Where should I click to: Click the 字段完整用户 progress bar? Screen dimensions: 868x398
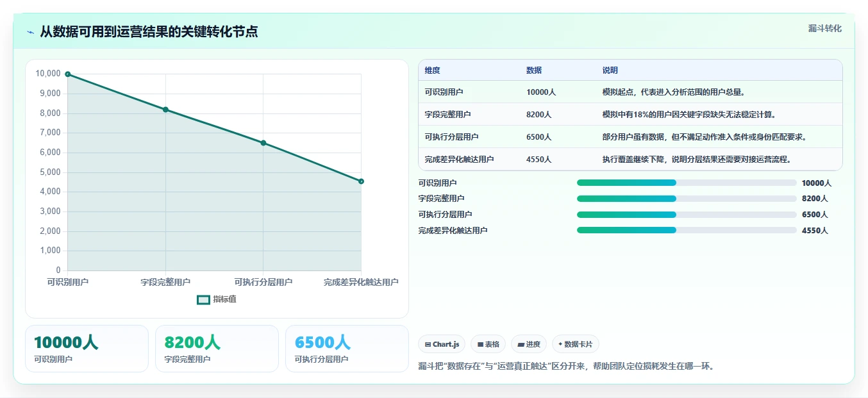[x=687, y=199]
